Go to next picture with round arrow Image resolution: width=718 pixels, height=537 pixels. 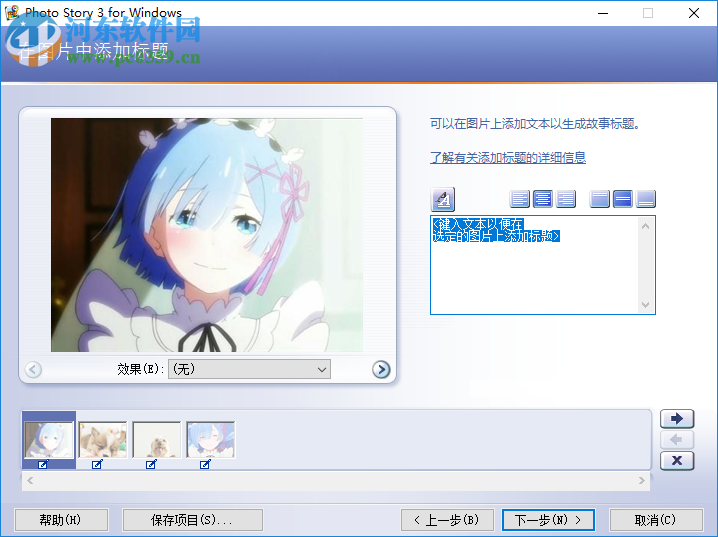point(381,369)
